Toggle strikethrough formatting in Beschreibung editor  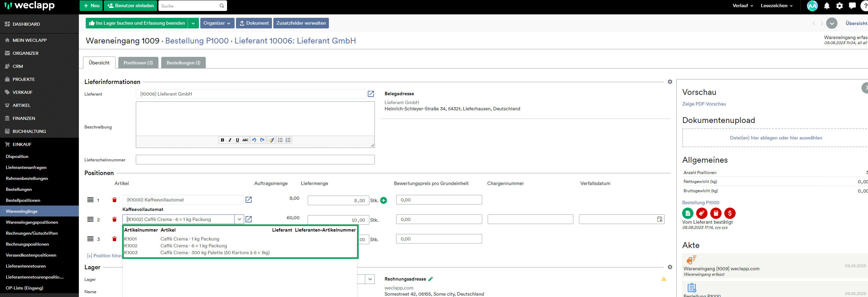coord(245,140)
